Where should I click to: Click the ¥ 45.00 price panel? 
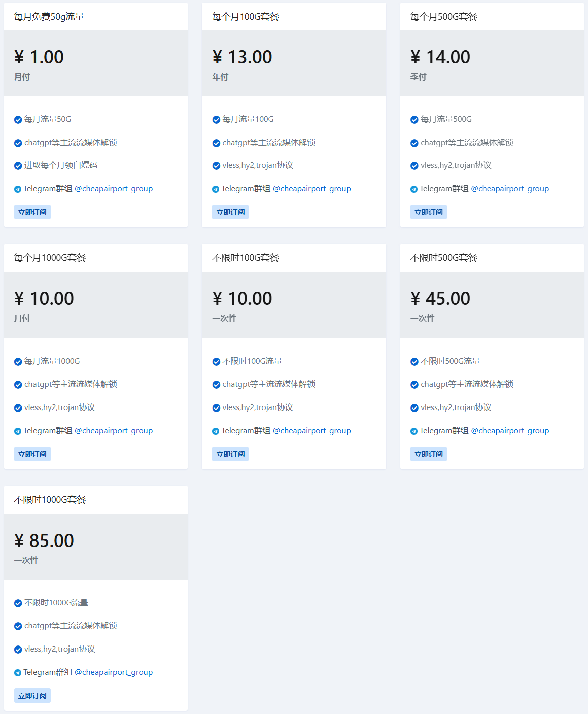[492, 305]
